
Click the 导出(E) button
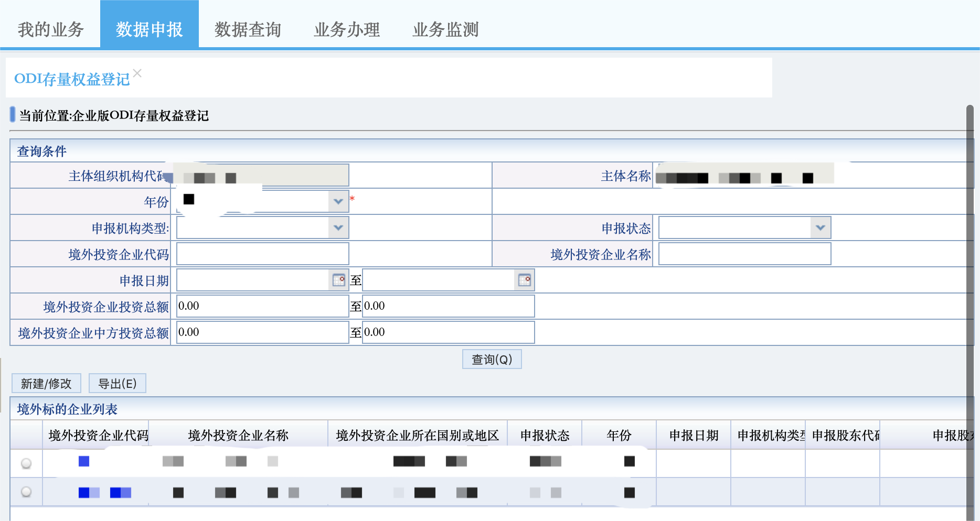[118, 383]
